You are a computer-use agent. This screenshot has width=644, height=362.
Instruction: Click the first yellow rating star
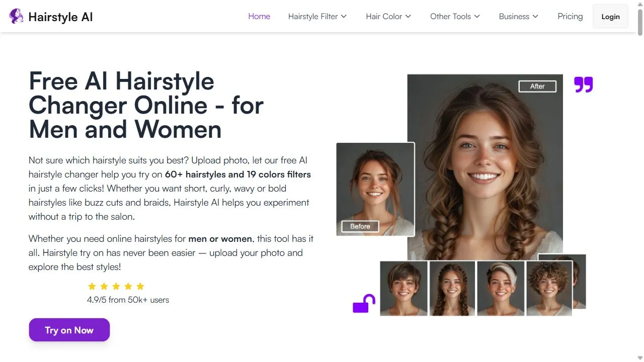92,286
